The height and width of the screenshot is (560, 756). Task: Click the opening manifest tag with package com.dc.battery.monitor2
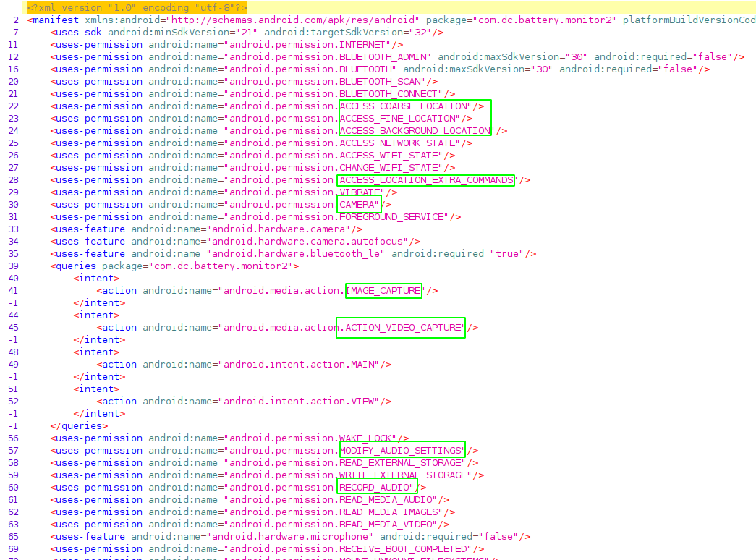(x=391, y=20)
